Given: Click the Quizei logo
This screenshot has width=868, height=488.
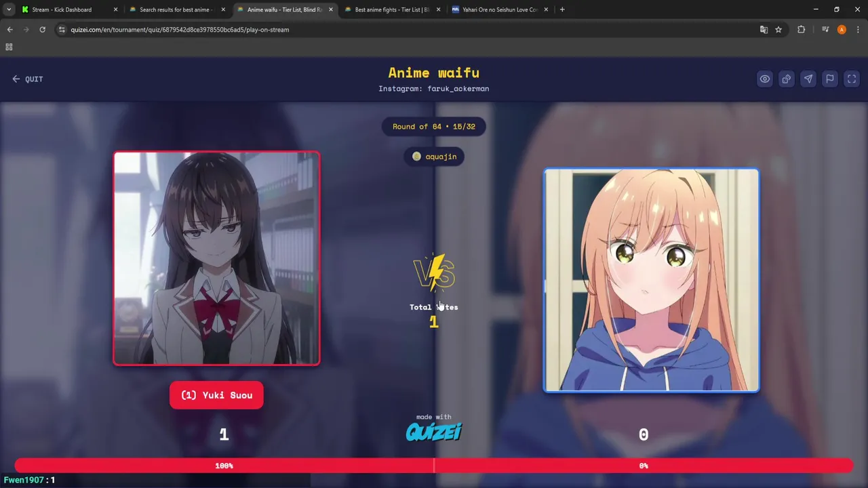Looking at the screenshot, I should point(434,432).
